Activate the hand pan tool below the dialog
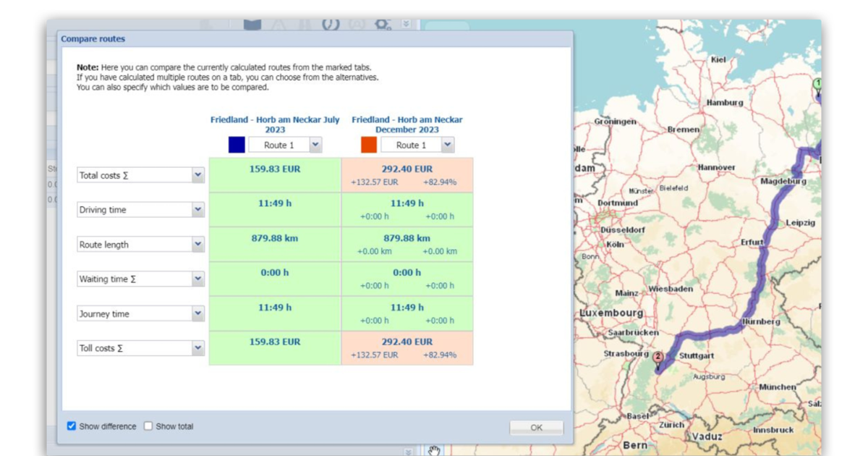Image resolution: width=868 pixels, height=456 pixels. [434, 451]
